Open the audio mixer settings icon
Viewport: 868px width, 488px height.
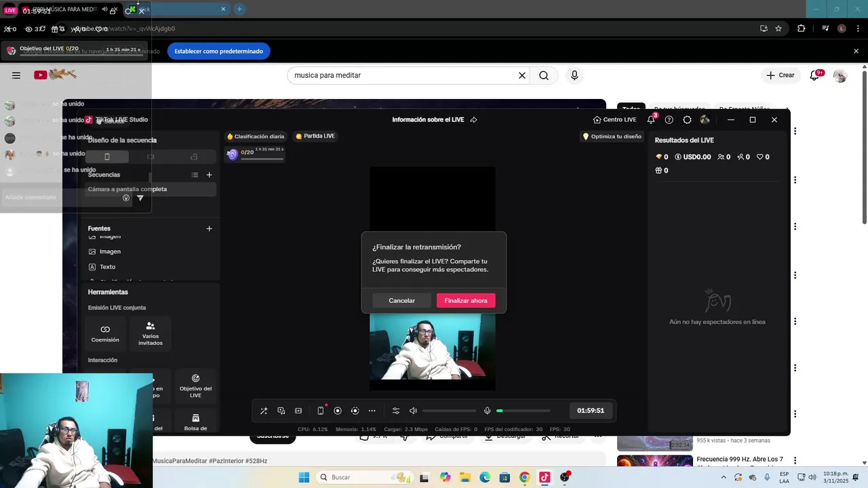[396, 411]
